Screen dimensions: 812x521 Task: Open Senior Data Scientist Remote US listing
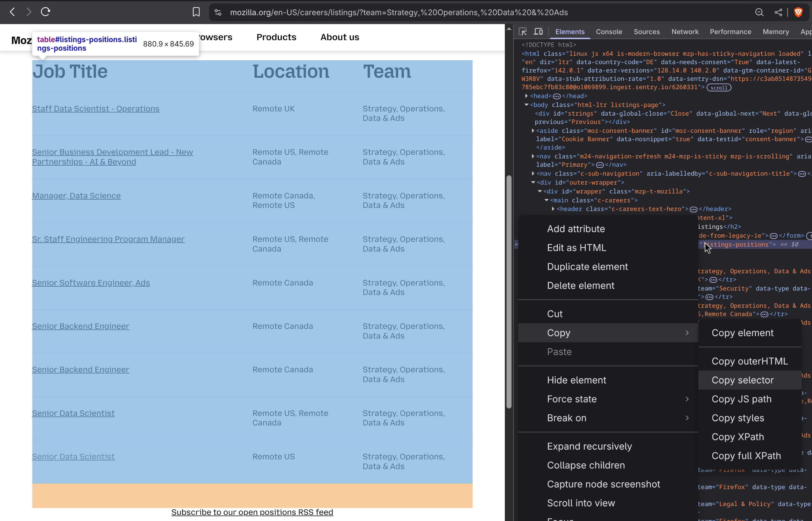(x=73, y=457)
